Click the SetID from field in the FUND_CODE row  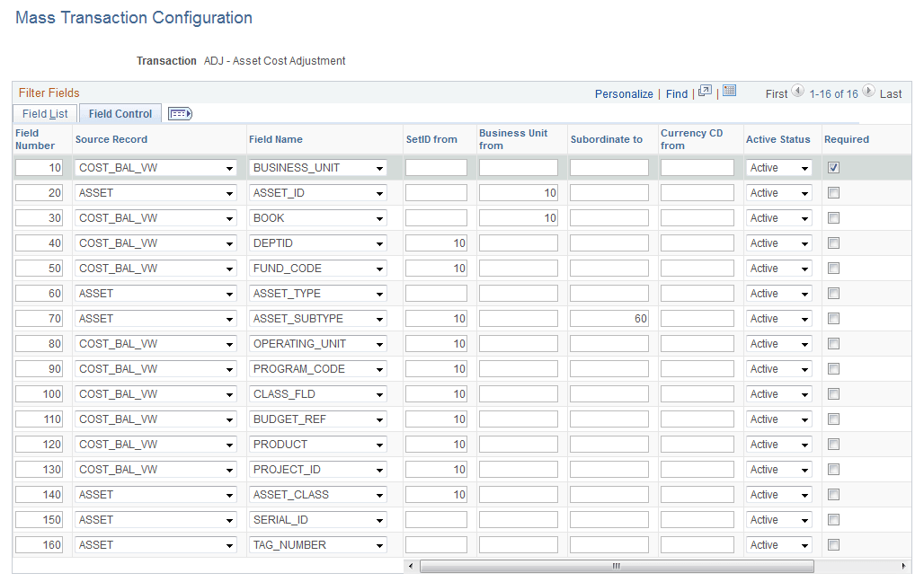pos(435,268)
